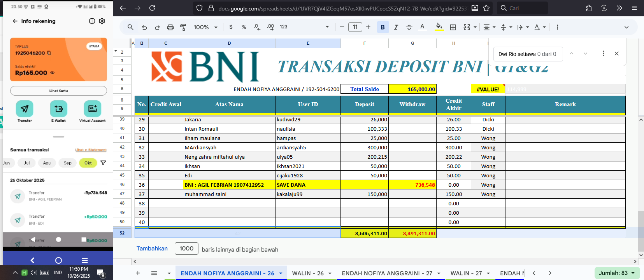Redo action in Sheets toolbar
Screen dimensions: 644x280
pos(157,27)
